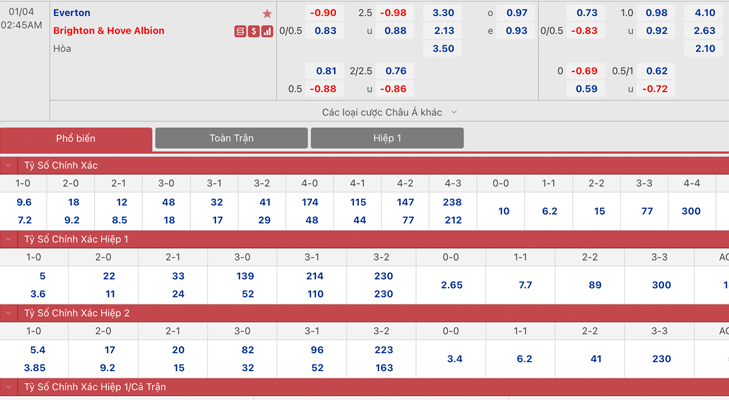Viewport: 729px width, 400px height.
Task: Select odd goals odds 0.97
Action: pyautogui.click(x=516, y=13)
